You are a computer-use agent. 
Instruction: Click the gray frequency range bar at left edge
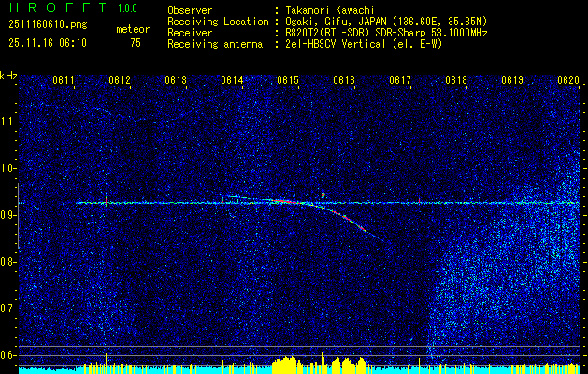[x=18, y=216]
